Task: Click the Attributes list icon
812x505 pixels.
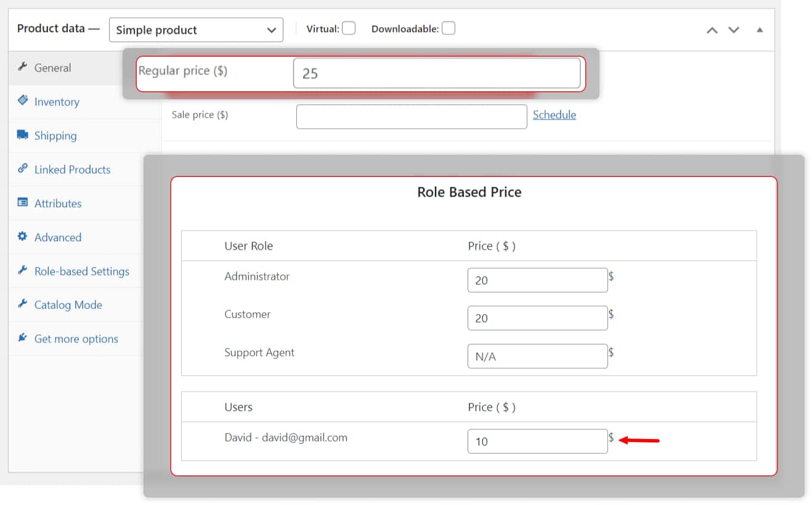Action: [23, 202]
